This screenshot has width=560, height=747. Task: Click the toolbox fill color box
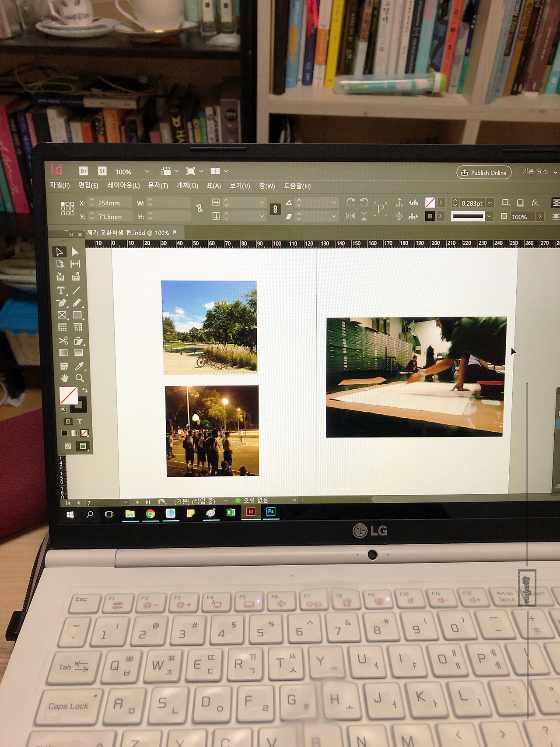[68, 395]
